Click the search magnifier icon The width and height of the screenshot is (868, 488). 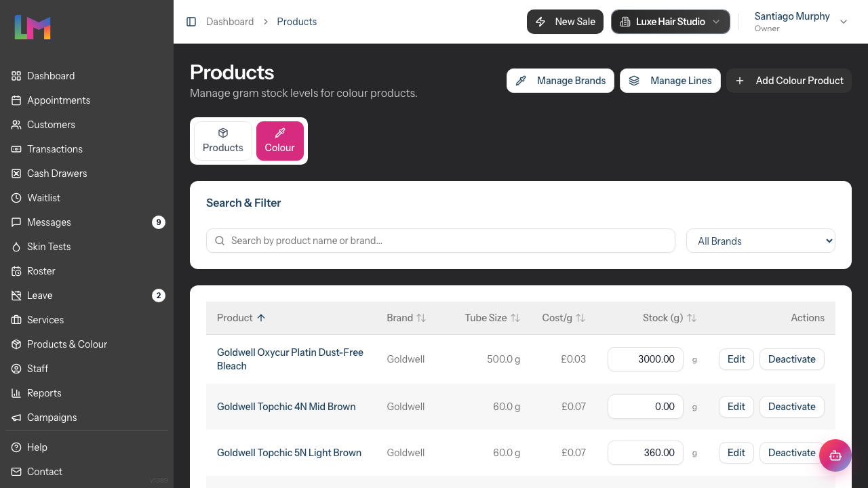tap(220, 241)
